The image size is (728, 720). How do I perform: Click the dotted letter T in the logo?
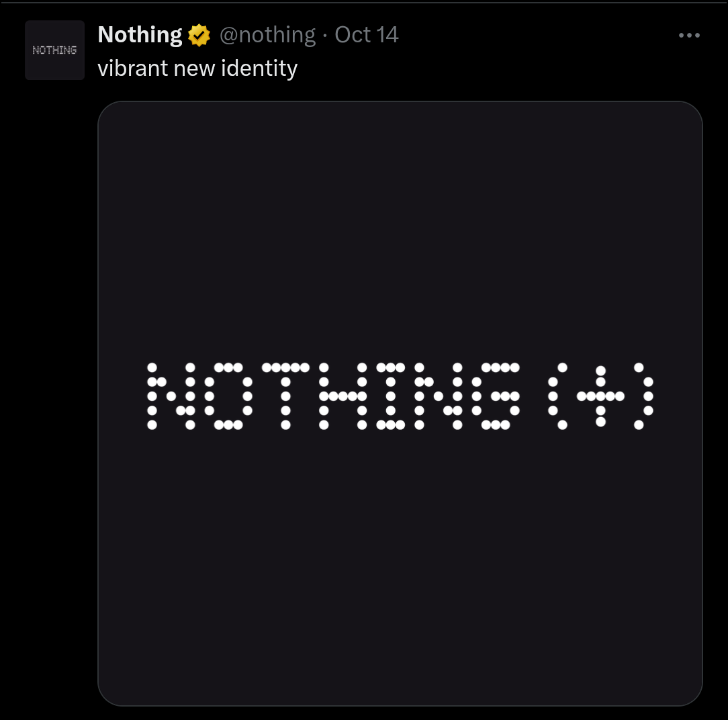(x=285, y=396)
